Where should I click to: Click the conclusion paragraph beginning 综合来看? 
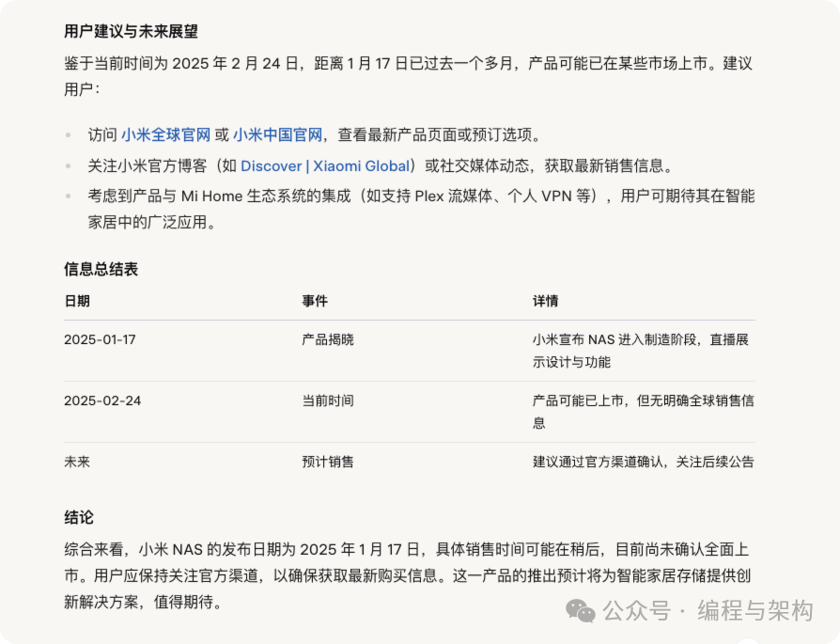(x=407, y=575)
